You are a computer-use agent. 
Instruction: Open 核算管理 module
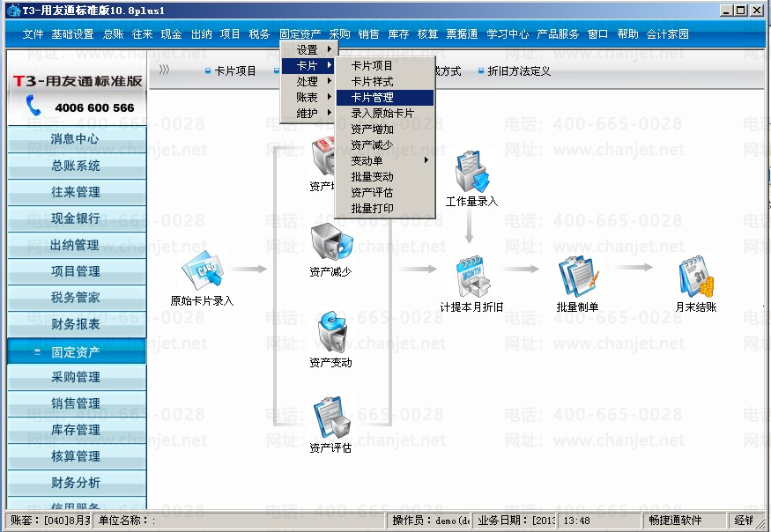pos(77,456)
